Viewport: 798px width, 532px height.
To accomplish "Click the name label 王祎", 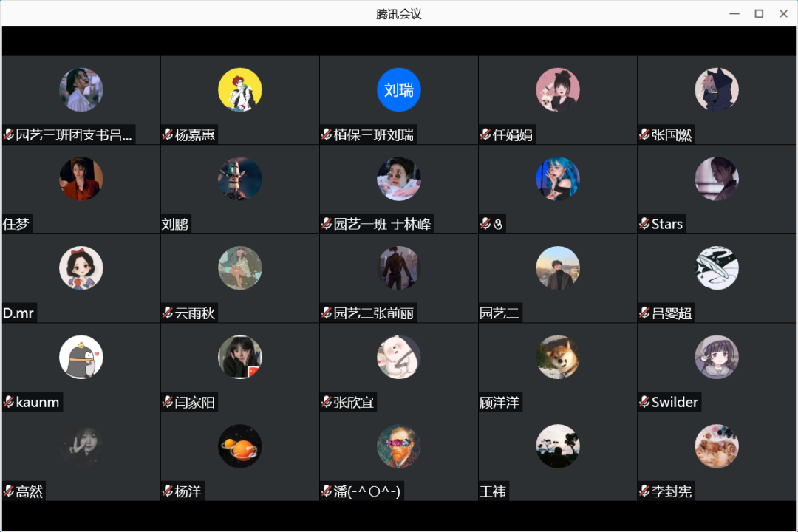I will point(493,491).
